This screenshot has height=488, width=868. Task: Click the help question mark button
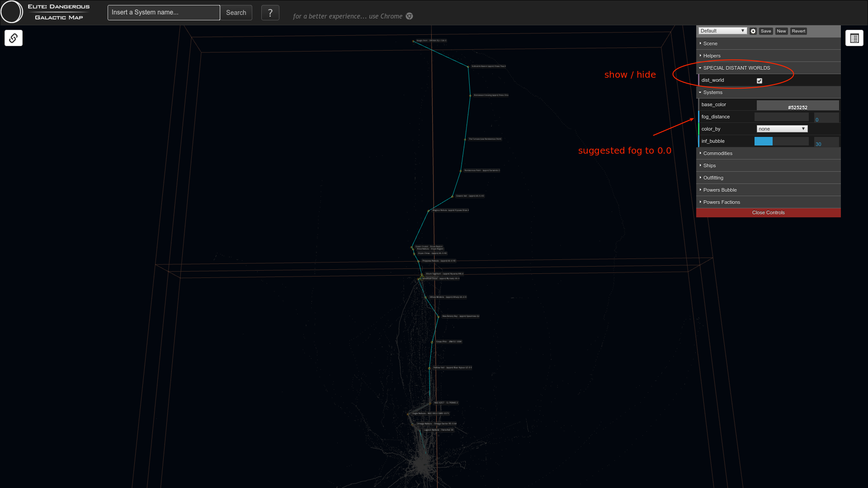(270, 13)
